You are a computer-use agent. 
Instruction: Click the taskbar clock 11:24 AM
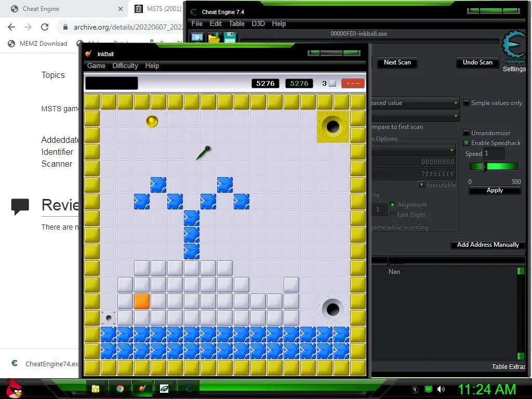pos(487,389)
